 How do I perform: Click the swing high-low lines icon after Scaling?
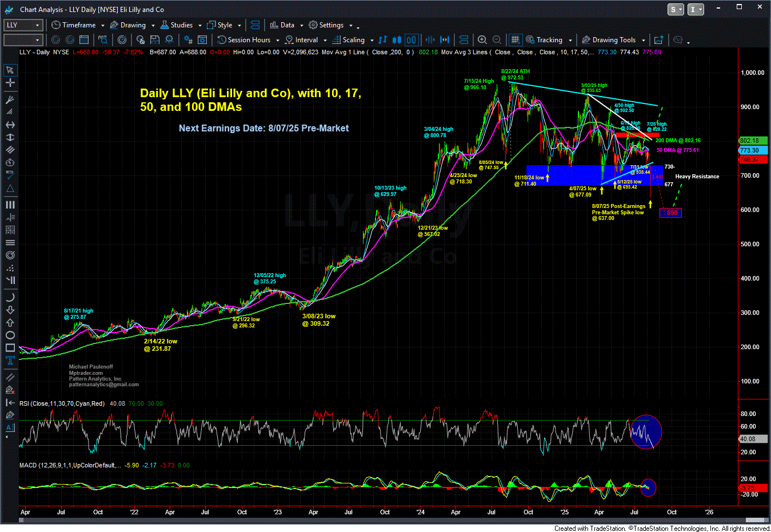click(383, 40)
